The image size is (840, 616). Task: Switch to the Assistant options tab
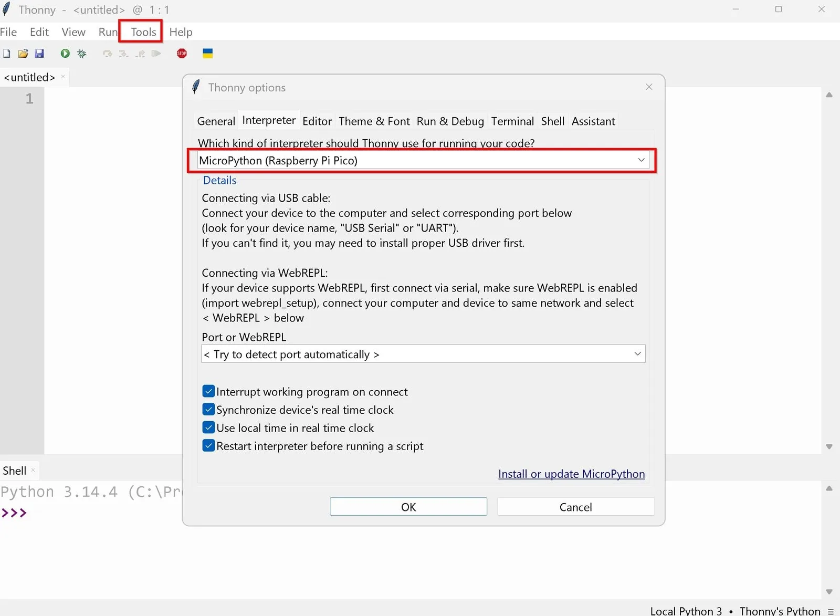pyautogui.click(x=593, y=121)
